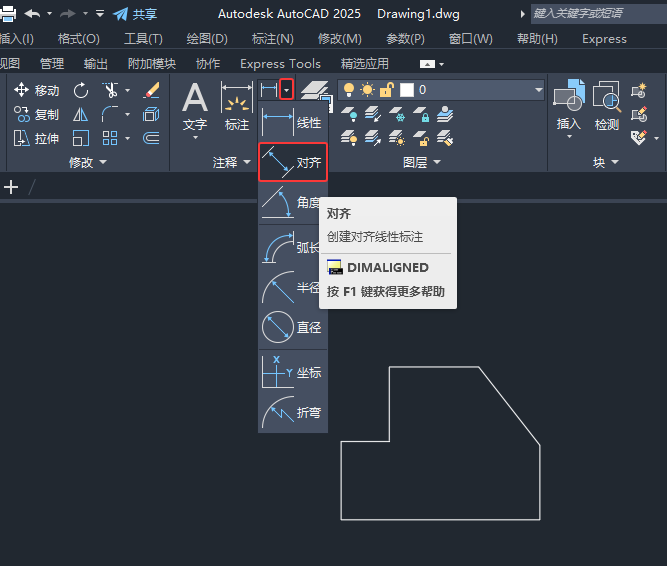Open the Array tool dropdown arrow
Image resolution: width=667 pixels, height=566 pixels.
click(128, 138)
